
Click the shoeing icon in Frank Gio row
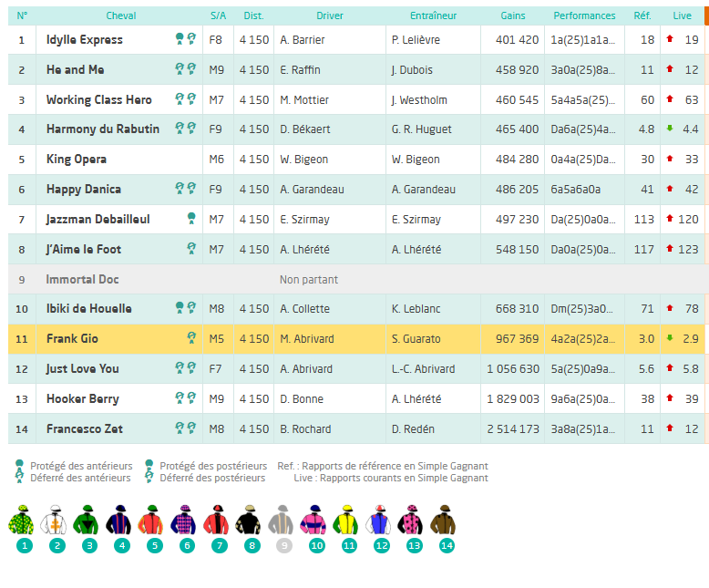191,339
